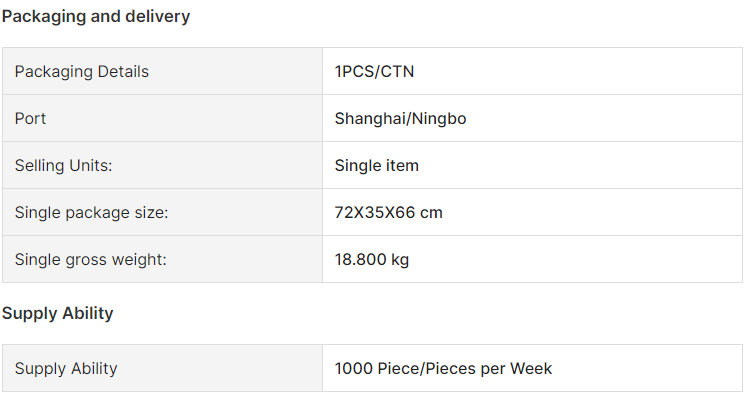Screen dimensions: 746x398
Task: Click the word Ningbo in the port cell
Action: 439,118
